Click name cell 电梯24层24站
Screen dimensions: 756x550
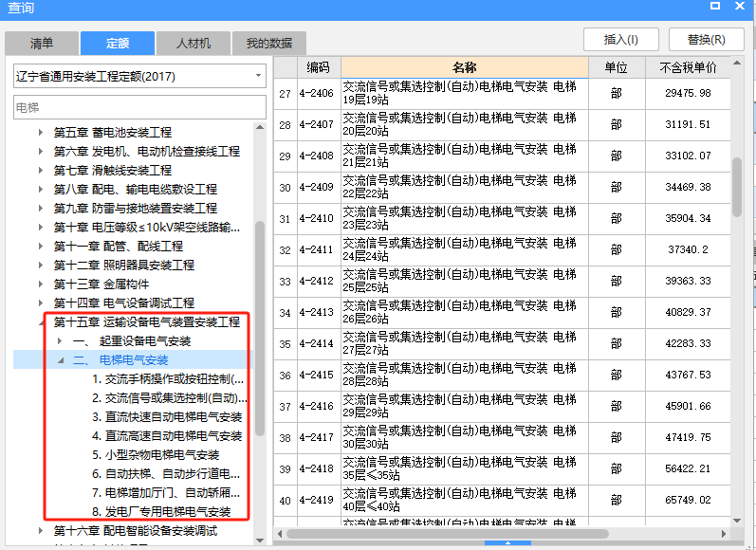[x=464, y=249]
